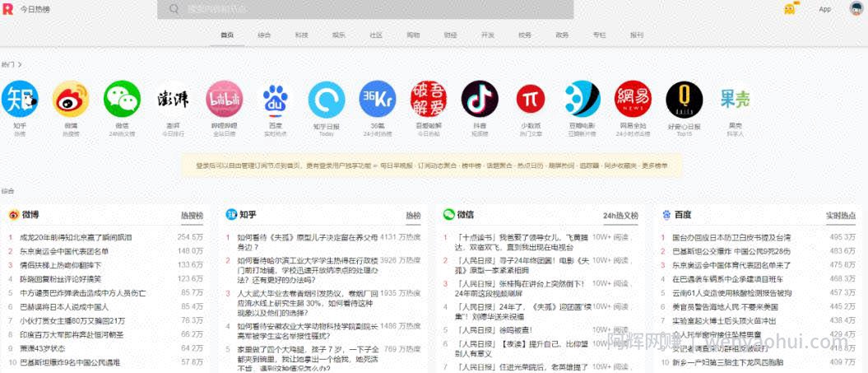
Task: Open the App link in header
Action: point(825,9)
